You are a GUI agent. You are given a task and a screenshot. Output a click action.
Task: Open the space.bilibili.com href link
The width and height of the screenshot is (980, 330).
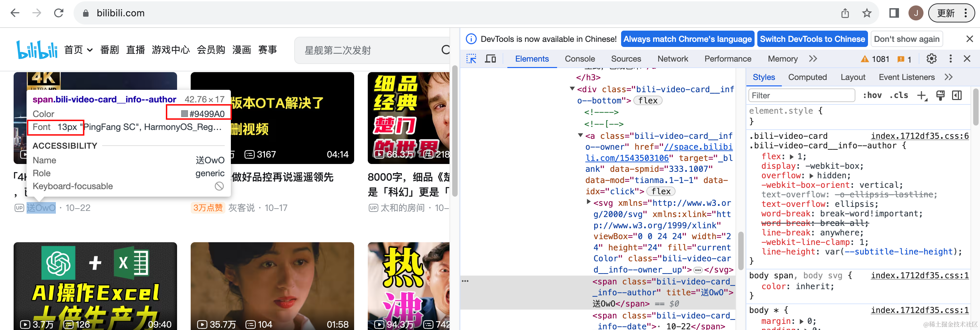tap(658, 152)
